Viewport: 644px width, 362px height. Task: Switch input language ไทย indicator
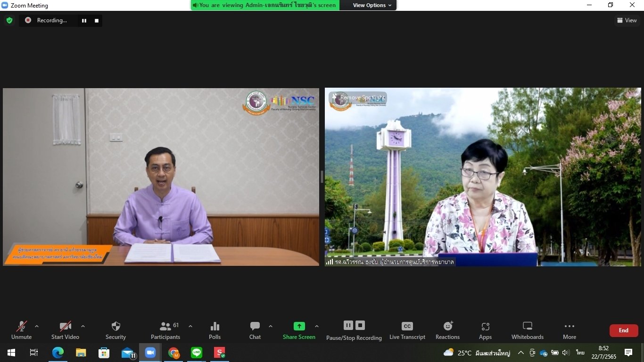pos(580,353)
